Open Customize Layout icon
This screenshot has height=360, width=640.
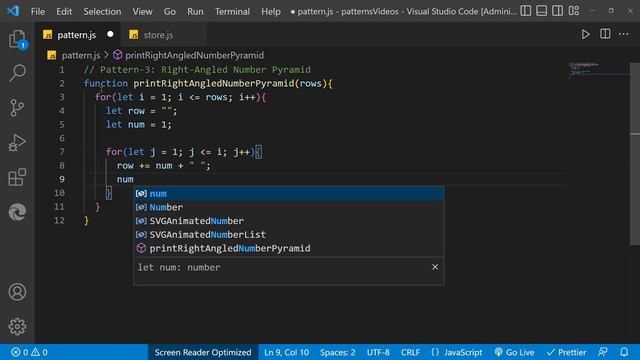tap(573, 11)
